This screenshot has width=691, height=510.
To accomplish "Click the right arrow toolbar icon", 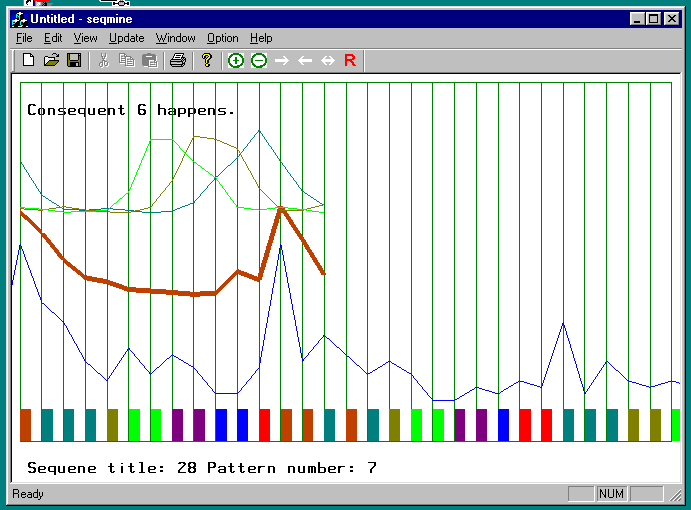I will 282,60.
